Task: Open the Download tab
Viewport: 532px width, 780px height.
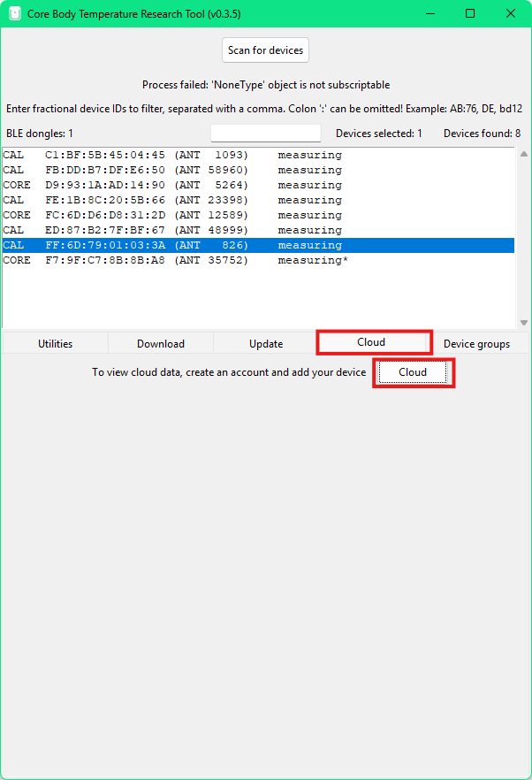Action: [161, 344]
